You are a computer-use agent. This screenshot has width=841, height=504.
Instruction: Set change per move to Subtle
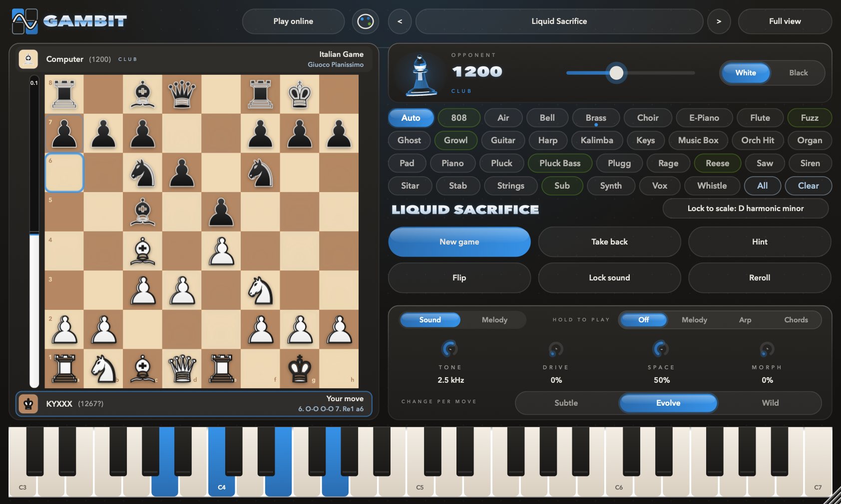click(566, 403)
